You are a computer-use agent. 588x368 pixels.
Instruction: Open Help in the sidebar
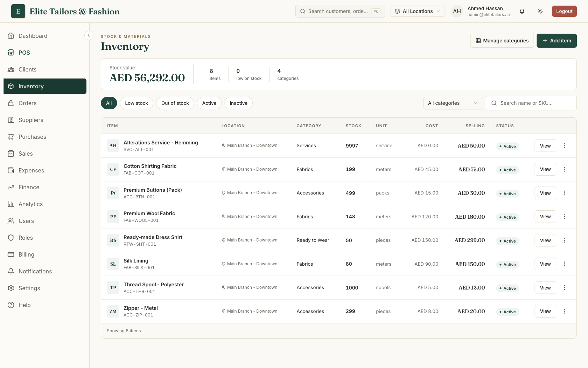click(x=45, y=305)
